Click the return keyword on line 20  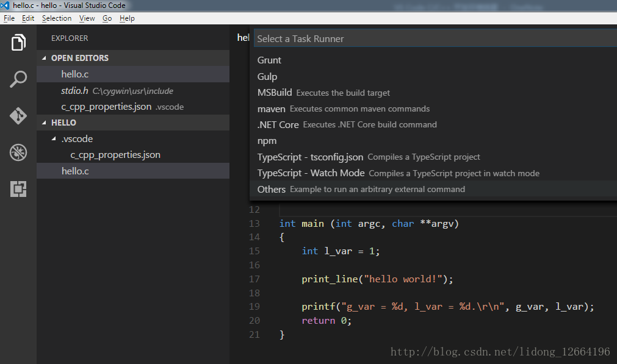point(319,321)
